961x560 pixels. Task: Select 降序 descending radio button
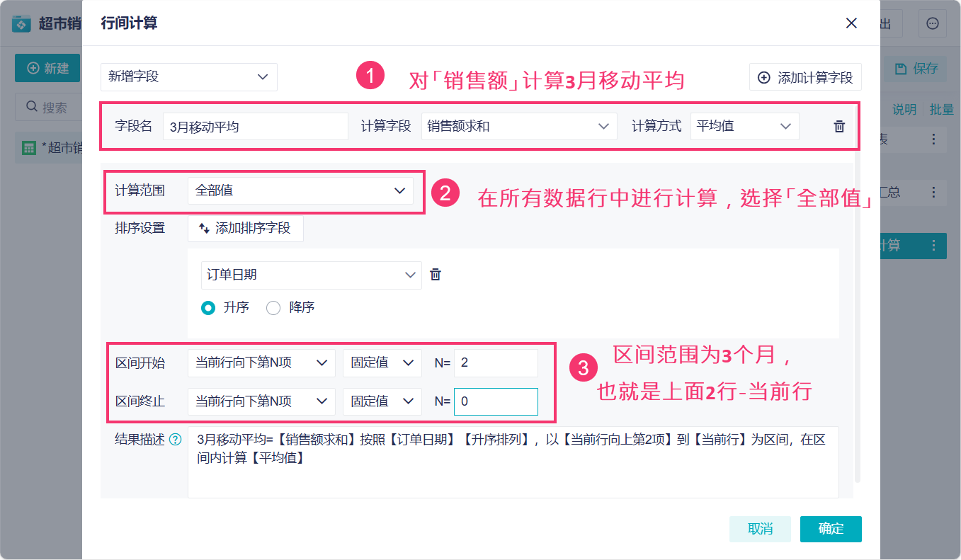[x=273, y=308]
